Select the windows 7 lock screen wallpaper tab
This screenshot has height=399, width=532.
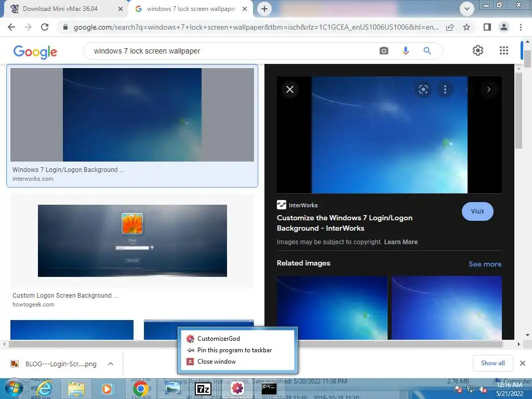click(x=191, y=9)
